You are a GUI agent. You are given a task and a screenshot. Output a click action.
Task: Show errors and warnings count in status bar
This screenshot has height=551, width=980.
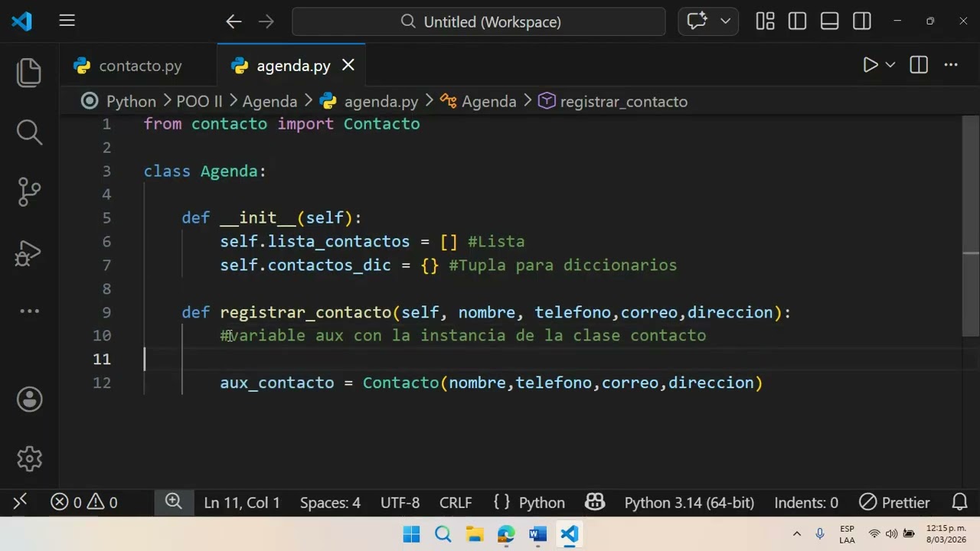84,502
